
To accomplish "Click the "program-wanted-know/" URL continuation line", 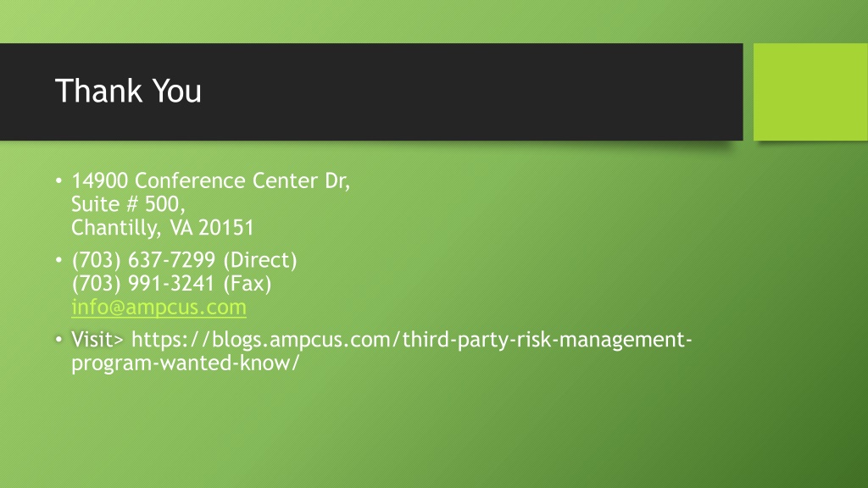I will pyautogui.click(x=186, y=363).
